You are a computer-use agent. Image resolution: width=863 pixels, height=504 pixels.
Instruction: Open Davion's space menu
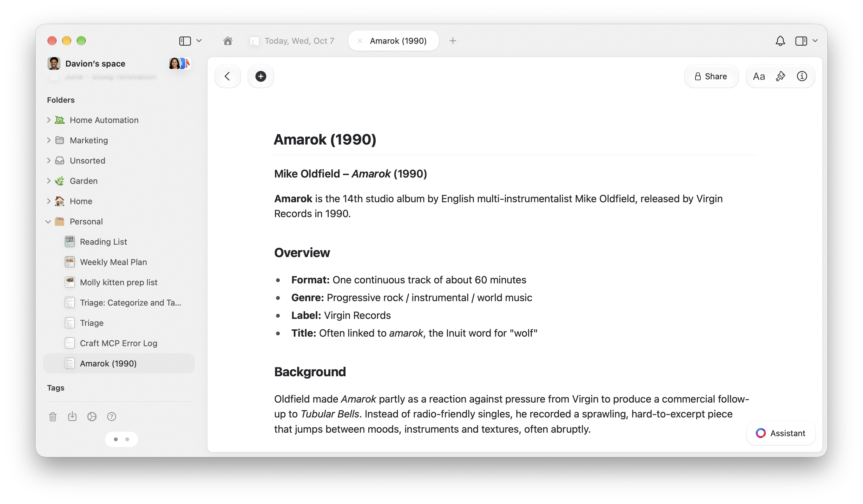pos(86,64)
